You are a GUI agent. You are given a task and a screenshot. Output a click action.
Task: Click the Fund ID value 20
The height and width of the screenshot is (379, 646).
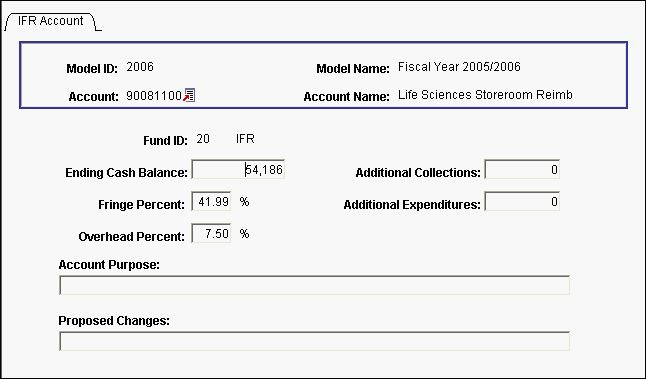point(203,139)
